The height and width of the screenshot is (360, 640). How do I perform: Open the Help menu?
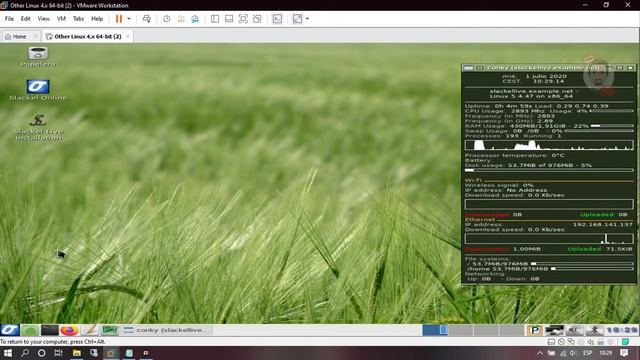click(97, 19)
